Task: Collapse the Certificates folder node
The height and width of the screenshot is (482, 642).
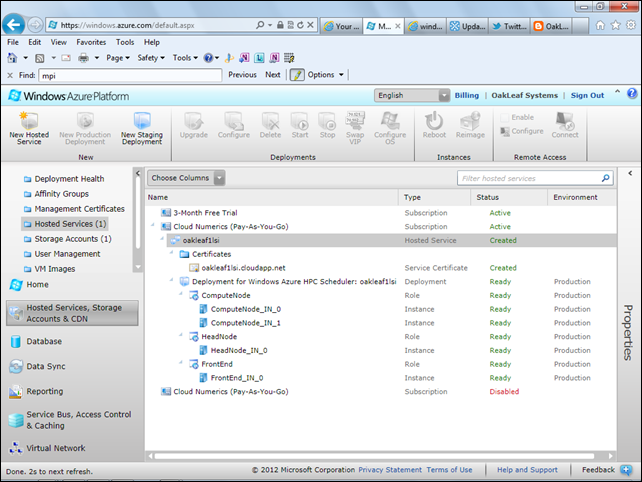Action: tap(172, 252)
